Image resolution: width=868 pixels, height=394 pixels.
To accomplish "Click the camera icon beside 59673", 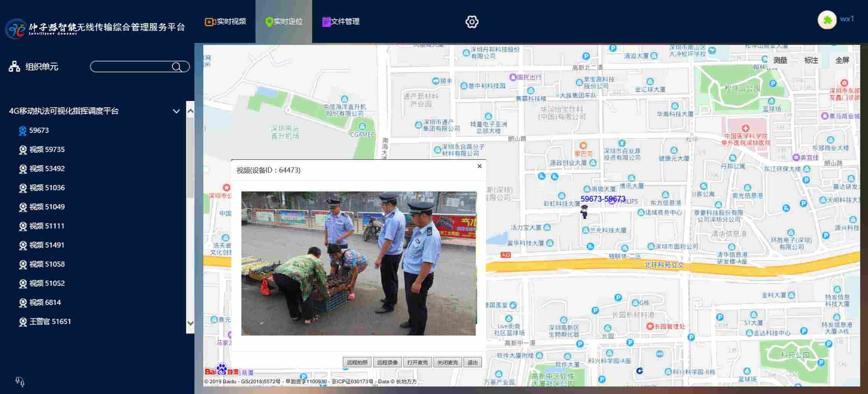I will [x=23, y=131].
